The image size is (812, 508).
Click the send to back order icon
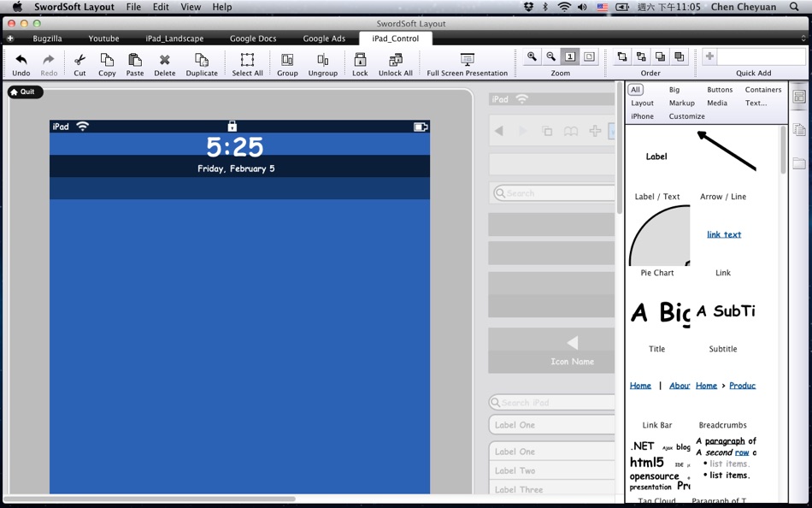641,57
